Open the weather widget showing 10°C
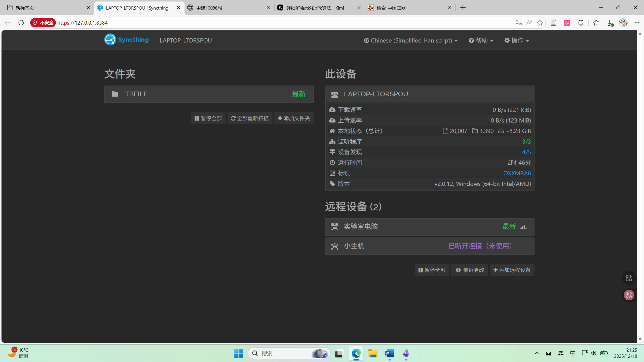Viewport: 644px width, 362px height. coord(18,353)
